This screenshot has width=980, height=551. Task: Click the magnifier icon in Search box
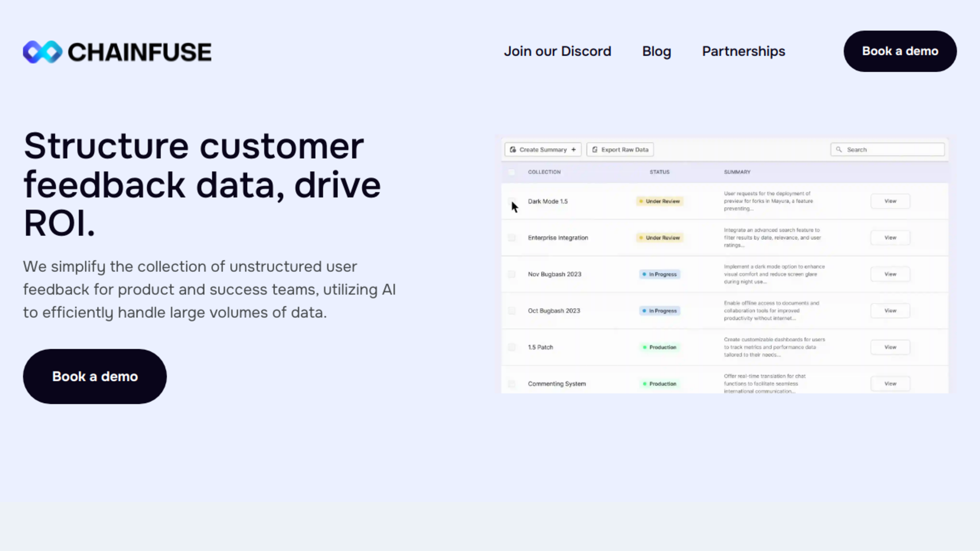click(x=839, y=149)
